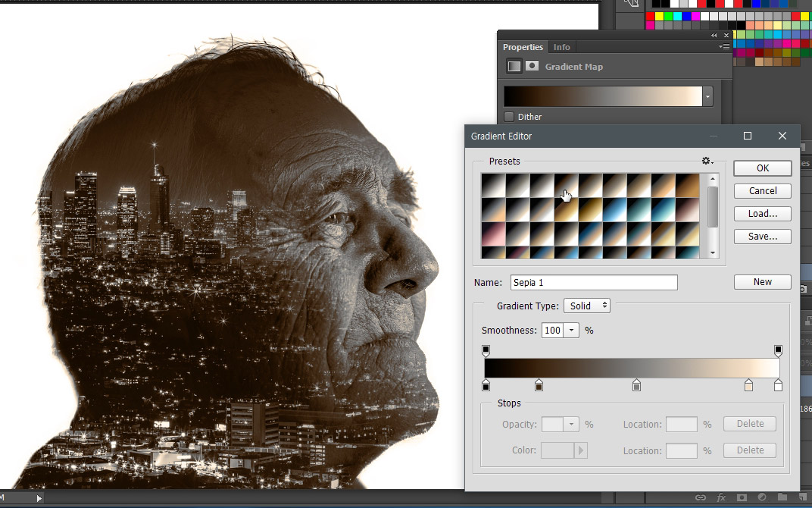This screenshot has width=812, height=508.
Task: Expand the Smoothness percentage dropdown arrow
Action: [571, 331]
